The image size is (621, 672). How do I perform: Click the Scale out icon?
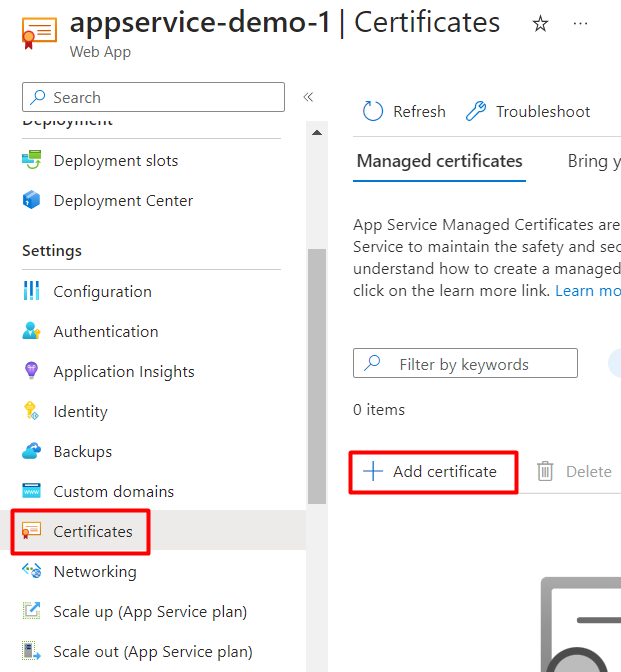(x=31, y=651)
